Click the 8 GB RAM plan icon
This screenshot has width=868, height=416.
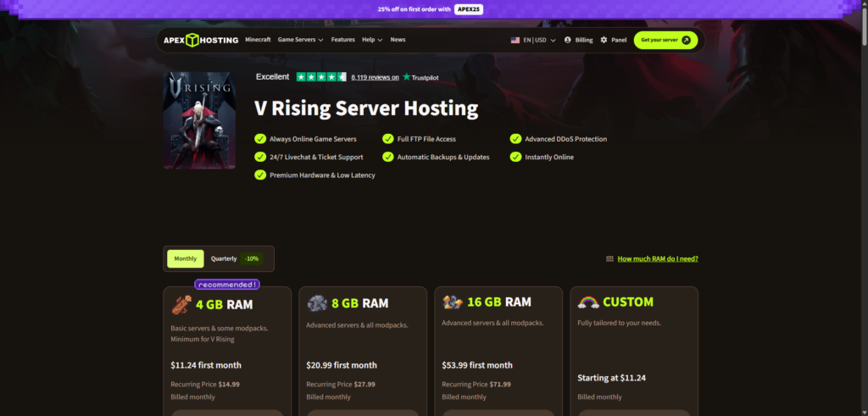pos(317,303)
